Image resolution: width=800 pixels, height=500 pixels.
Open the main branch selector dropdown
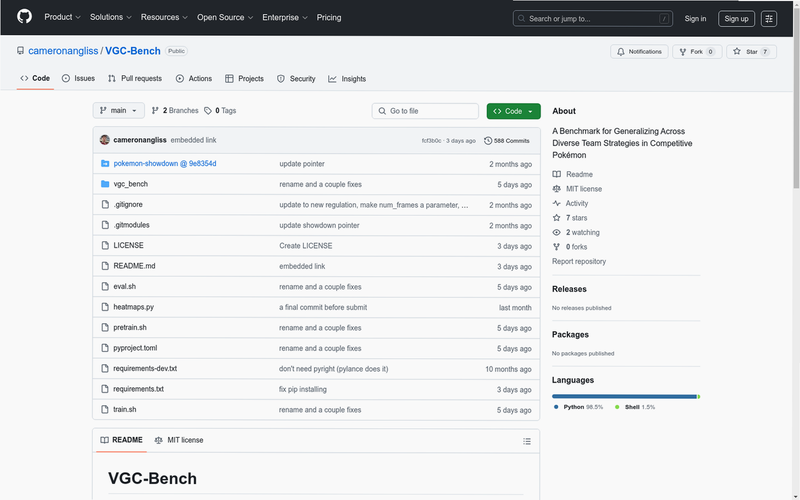(x=118, y=111)
